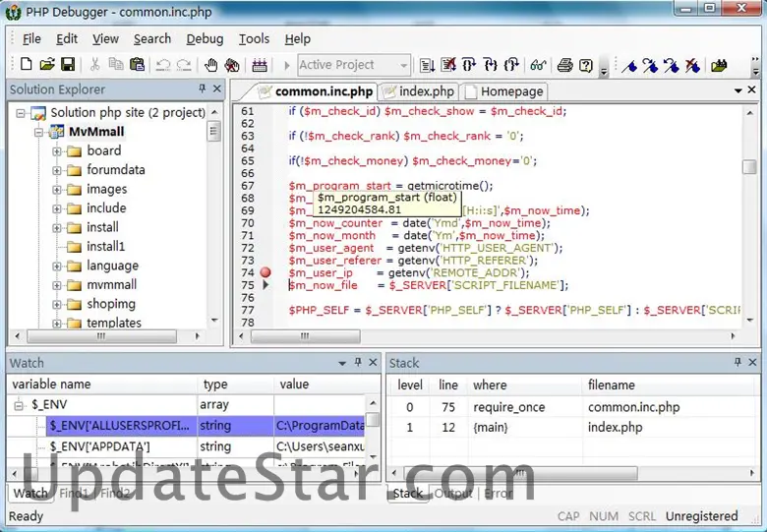Select the shopimg folder in tree
767x532 pixels.
pos(111,304)
